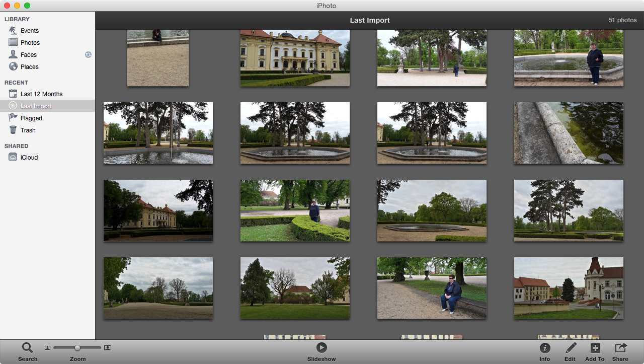Select the fountain with tall water jet photo
Screen dimensions: 644x364
158,133
